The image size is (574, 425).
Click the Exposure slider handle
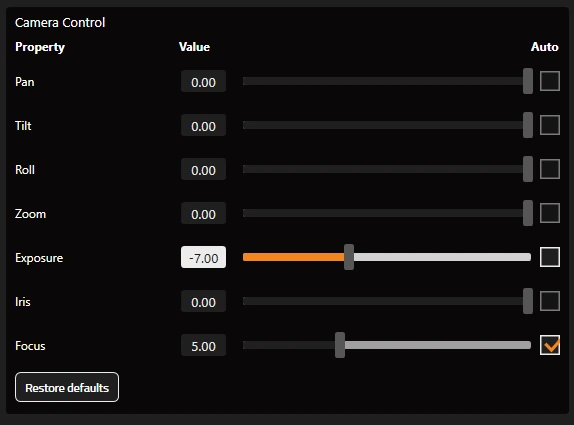[x=349, y=257]
